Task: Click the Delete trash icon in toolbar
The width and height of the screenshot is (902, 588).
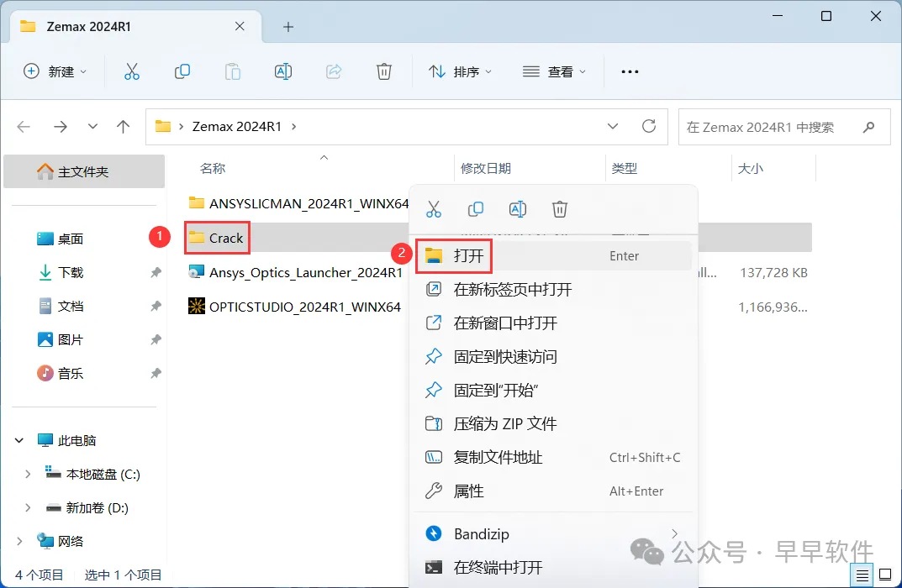Action: 383,71
